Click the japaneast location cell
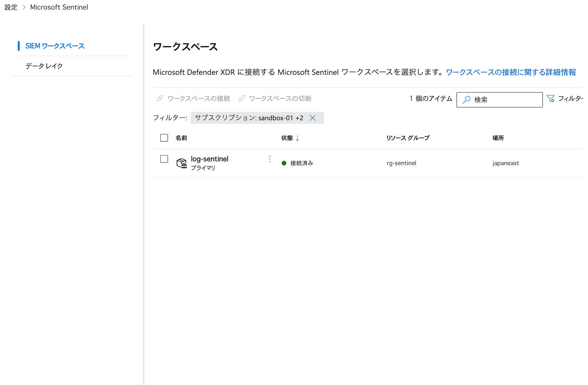This screenshot has width=588, height=385. (506, 163)
